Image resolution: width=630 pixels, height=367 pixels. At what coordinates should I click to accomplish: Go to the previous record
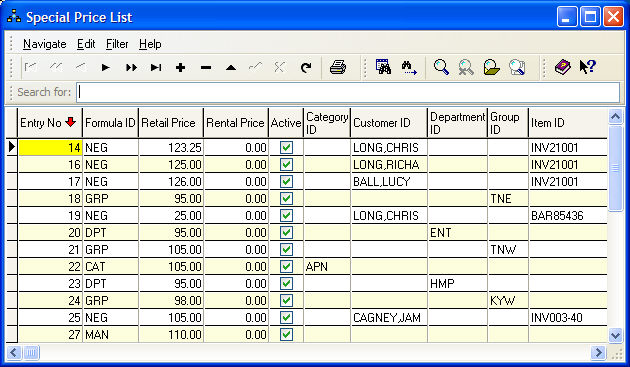[81, 67]
